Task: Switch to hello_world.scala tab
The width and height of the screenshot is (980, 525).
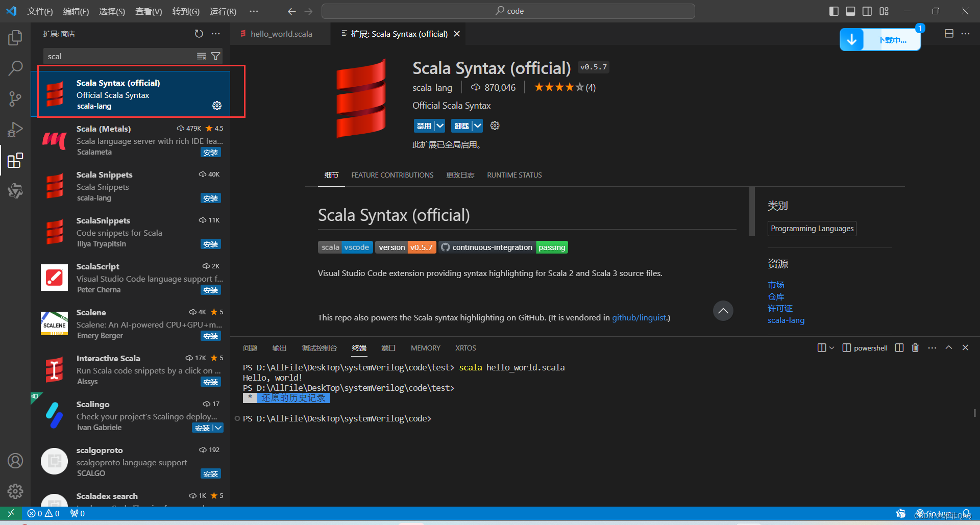Action: (280, 34)
